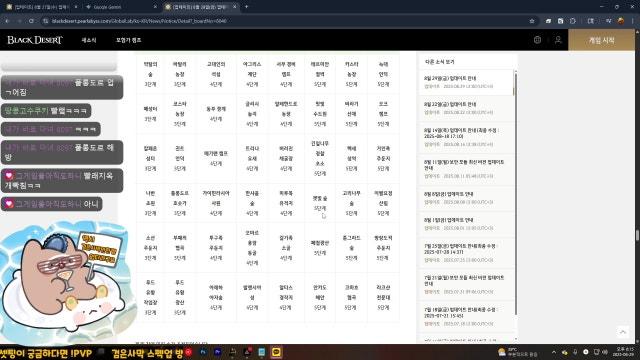Viewport: 640px width, 360px height.
Task: Open Photoshop from the taskbar
Action: (203, 352)
